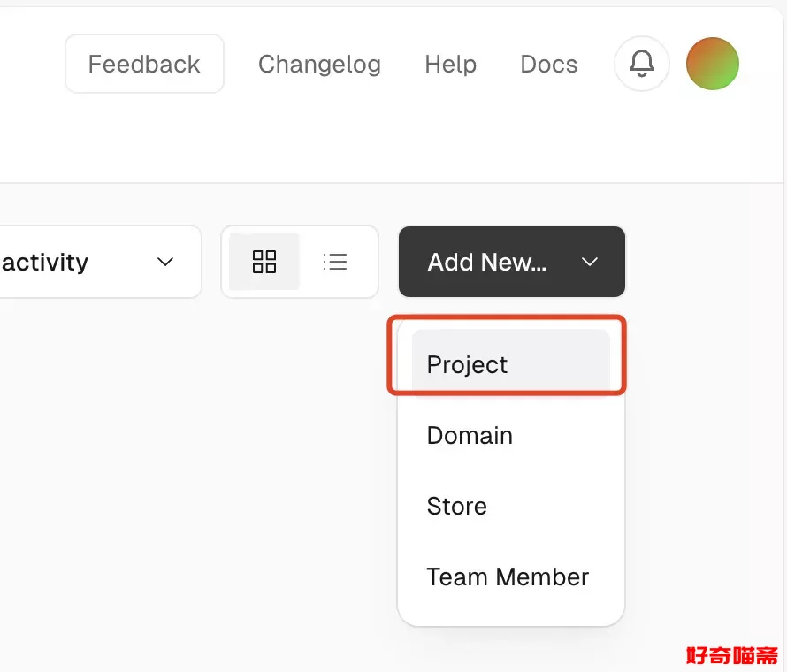Select the Store menu entry
Image resolution: width=787 pixels, height=672 pixels.
click(x=456, y=506)
